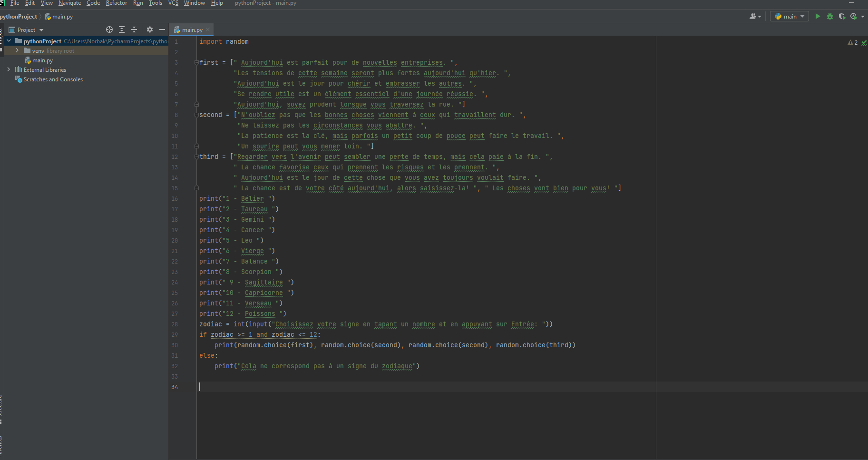Click the Select Opened File crosshair icon
Image resolution: width=868 pixels, height=460 pixels.
(109, 29)
